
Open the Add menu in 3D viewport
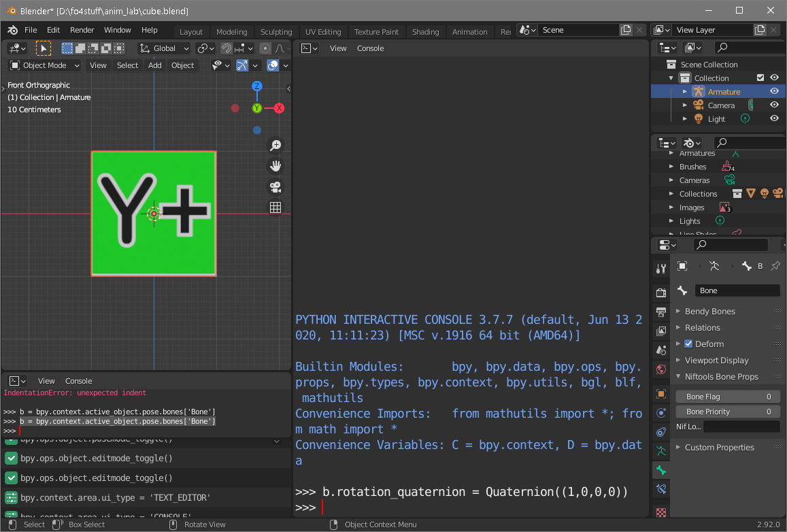pyautogui.click(x=154, y=65)
